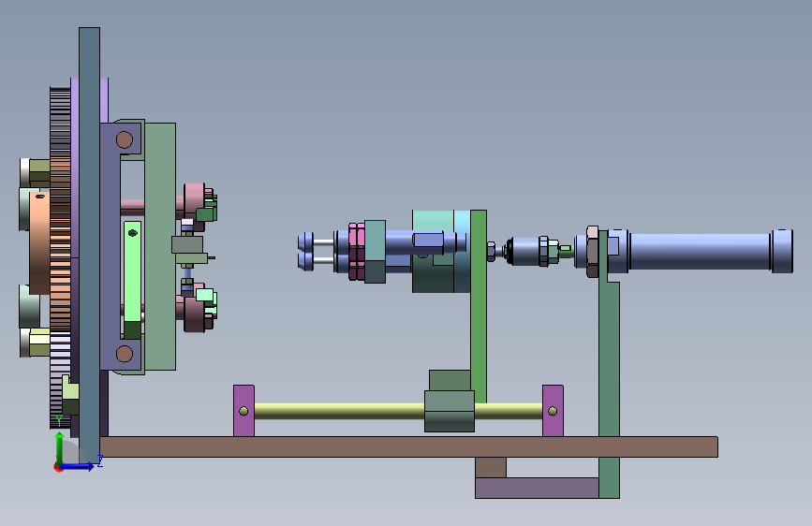
Task: Select the cylinder's far right end cap
Action: coord(781,251)
